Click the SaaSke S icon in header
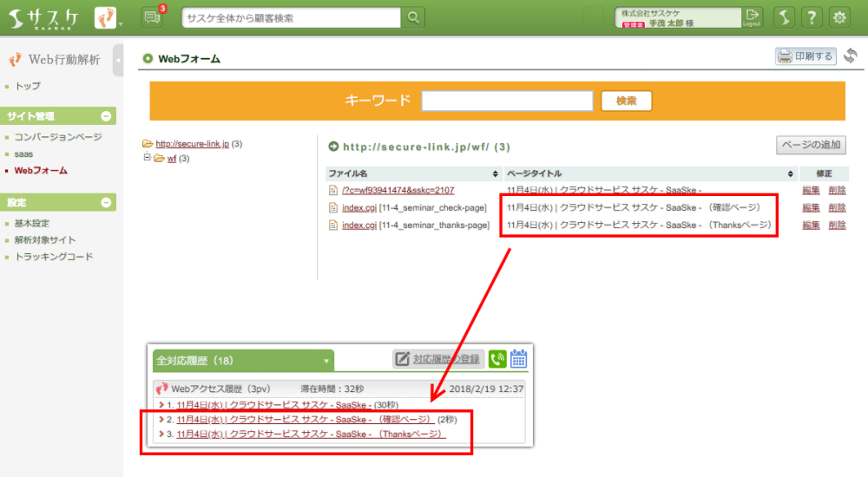This screenshot has width=868, height=477. pyautogui.click(x=784, y=17)
